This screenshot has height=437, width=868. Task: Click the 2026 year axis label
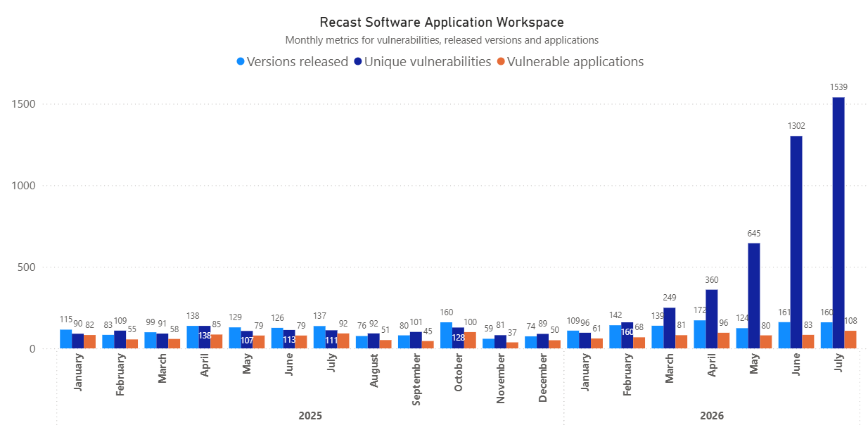[712, 416]
